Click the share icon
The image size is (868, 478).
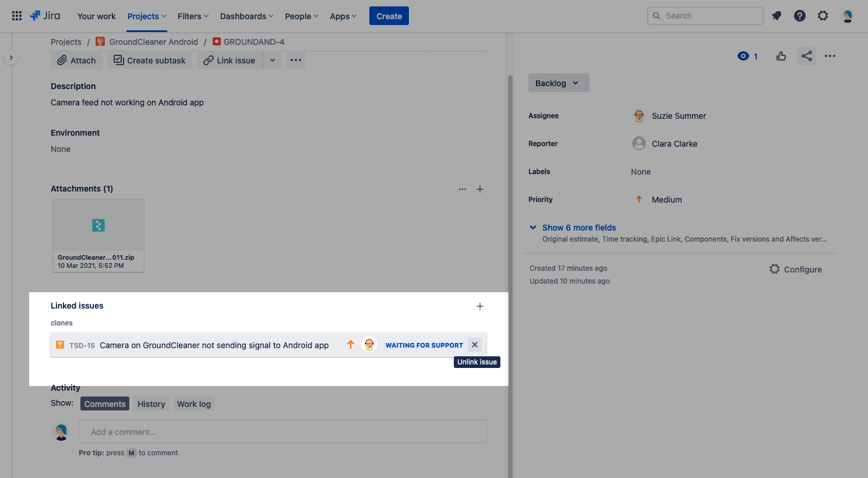806,56
